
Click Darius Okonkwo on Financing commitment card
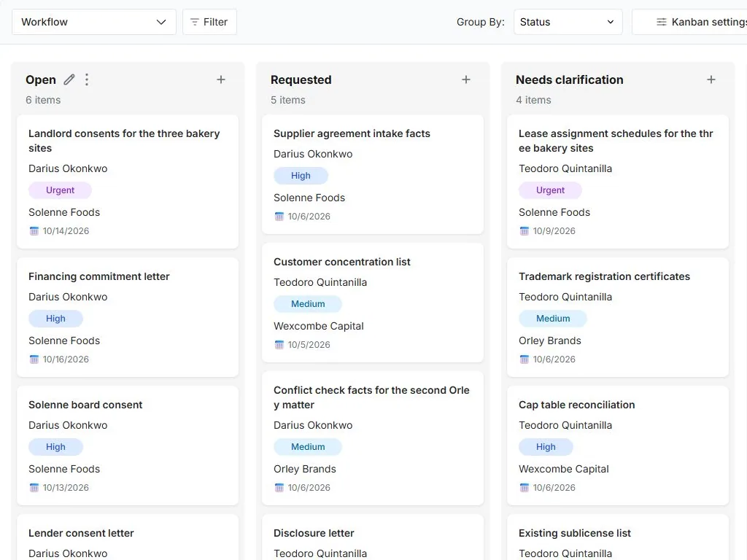(x=68, y=297)
